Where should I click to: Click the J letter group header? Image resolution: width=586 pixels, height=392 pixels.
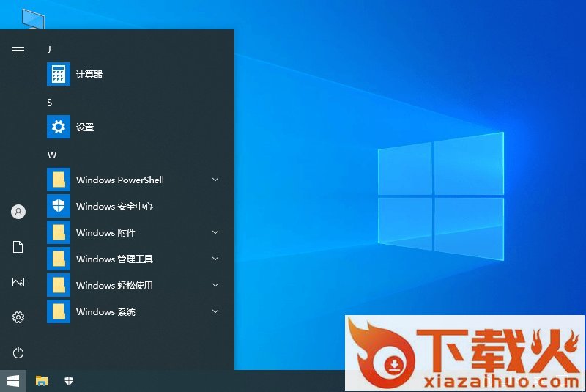(x=49, y=49)
